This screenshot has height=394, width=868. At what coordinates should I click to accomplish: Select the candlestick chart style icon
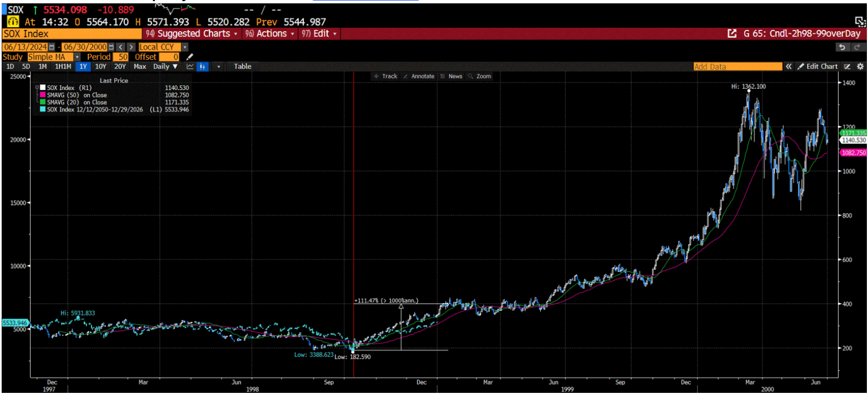pyautogui.click(x=202, y=67)
